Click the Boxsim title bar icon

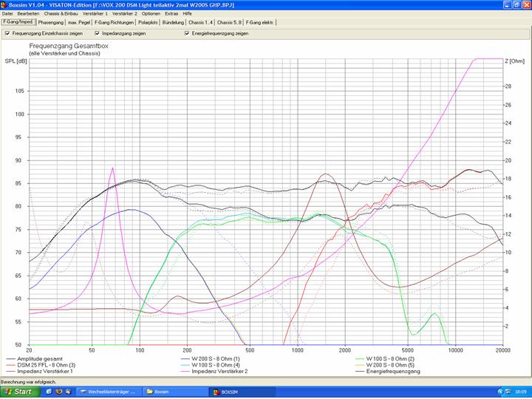(x=4, y=4)
